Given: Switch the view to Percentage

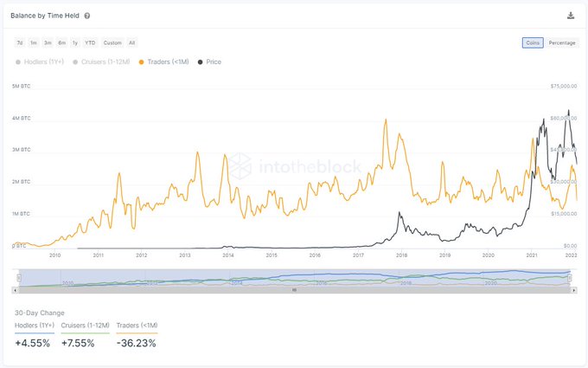Looking at the screenshot, I should [x=562, y=42].
